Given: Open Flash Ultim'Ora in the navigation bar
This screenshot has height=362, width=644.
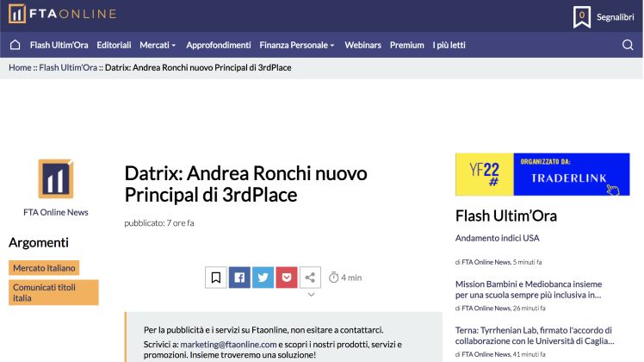Looking at the screenshot, I should [59, 45].
